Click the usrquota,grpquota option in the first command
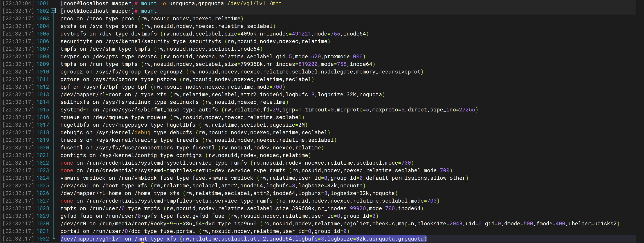The image size is (644, 243). point(196,3)
